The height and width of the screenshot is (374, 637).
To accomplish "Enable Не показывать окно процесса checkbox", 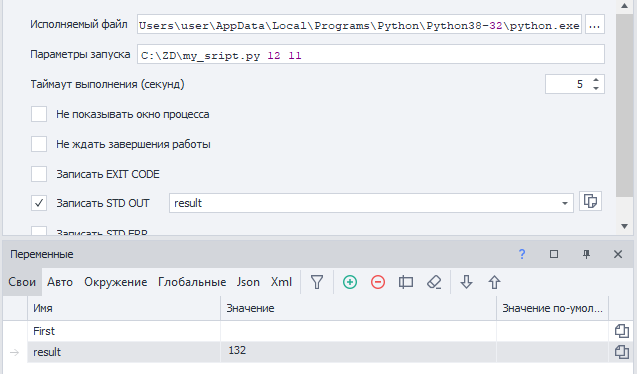I will 39,114.
